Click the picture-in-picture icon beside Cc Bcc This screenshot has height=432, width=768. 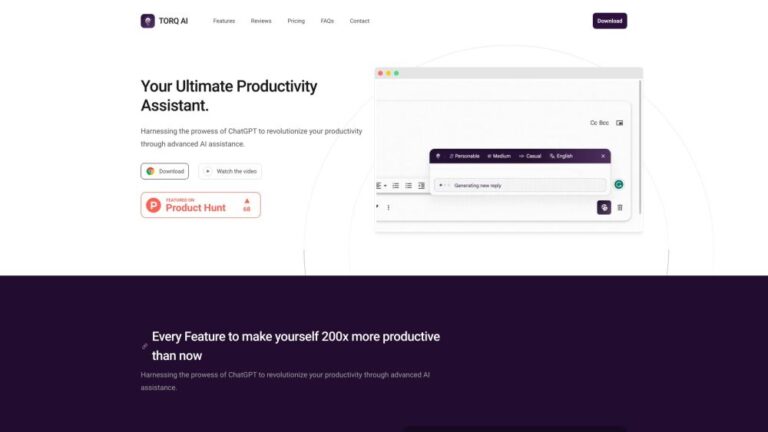(x=620, y=123)
